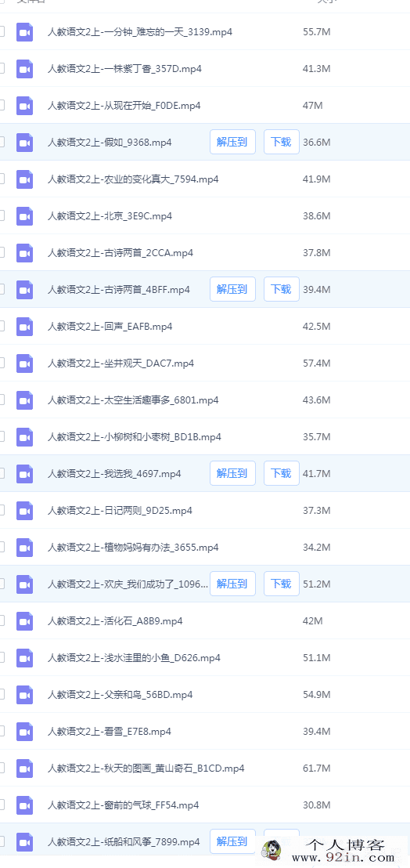Click size value 51.1M

coord(317,658)
